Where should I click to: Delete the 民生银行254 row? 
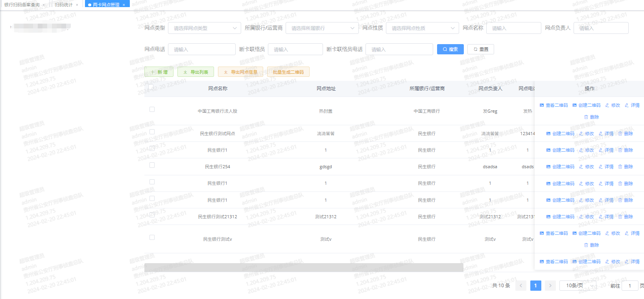(x=626, y=167)
